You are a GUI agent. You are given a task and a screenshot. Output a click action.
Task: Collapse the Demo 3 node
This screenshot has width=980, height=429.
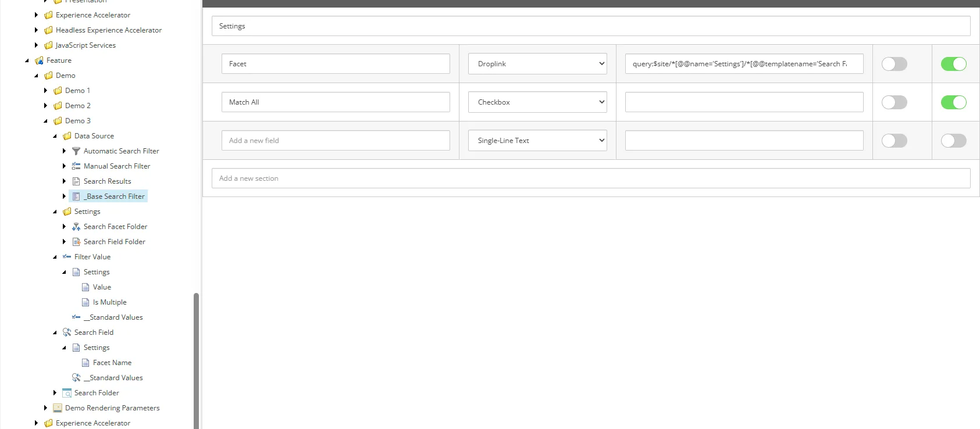[x=45, y=121]
